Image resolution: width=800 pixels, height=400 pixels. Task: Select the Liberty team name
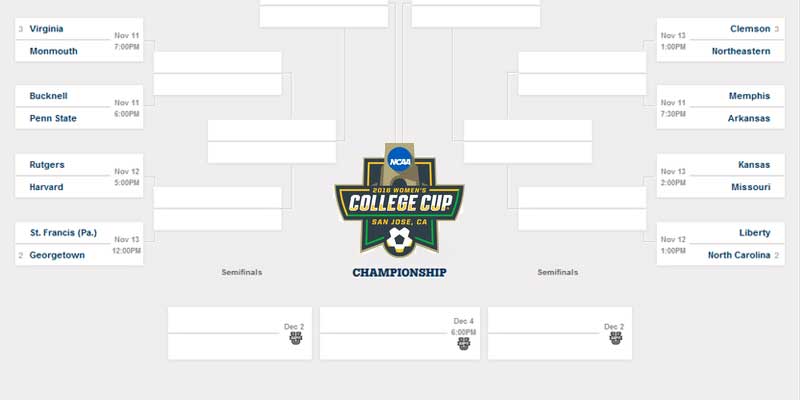(755, 233)
